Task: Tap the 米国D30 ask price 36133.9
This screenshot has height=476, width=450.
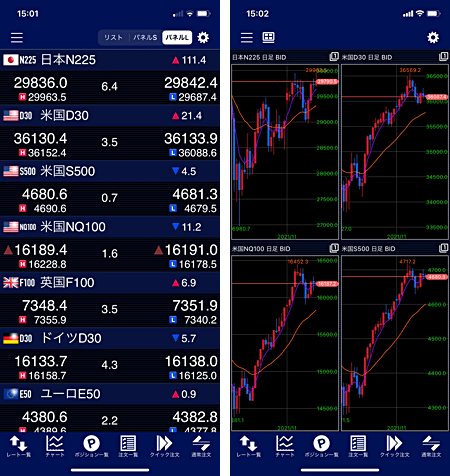Action: [191, 139]
